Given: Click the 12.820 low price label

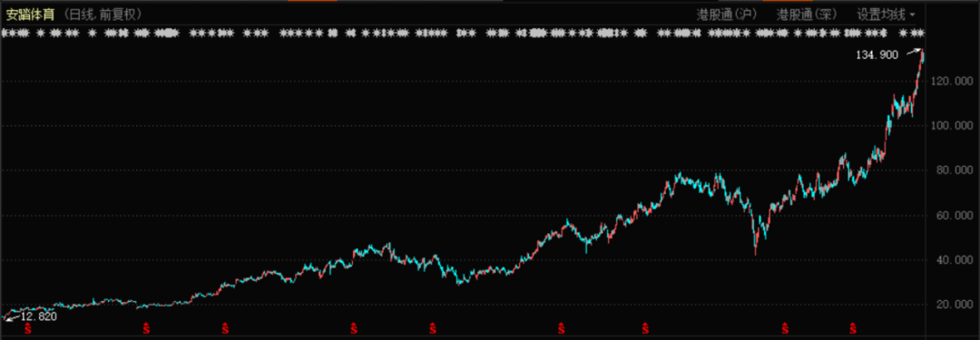Looking at the screenshot, I should tap(39, 316).
